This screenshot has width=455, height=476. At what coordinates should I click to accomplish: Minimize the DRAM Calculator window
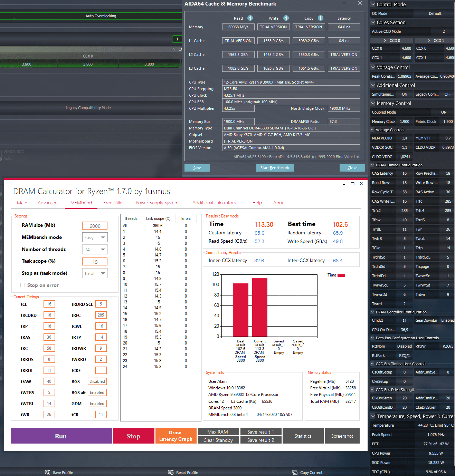344,184
